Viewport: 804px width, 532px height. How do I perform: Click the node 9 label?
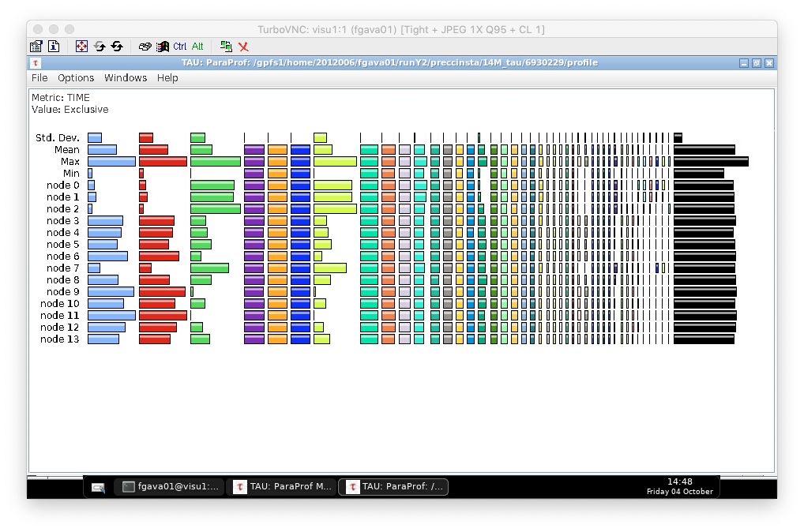63,291
